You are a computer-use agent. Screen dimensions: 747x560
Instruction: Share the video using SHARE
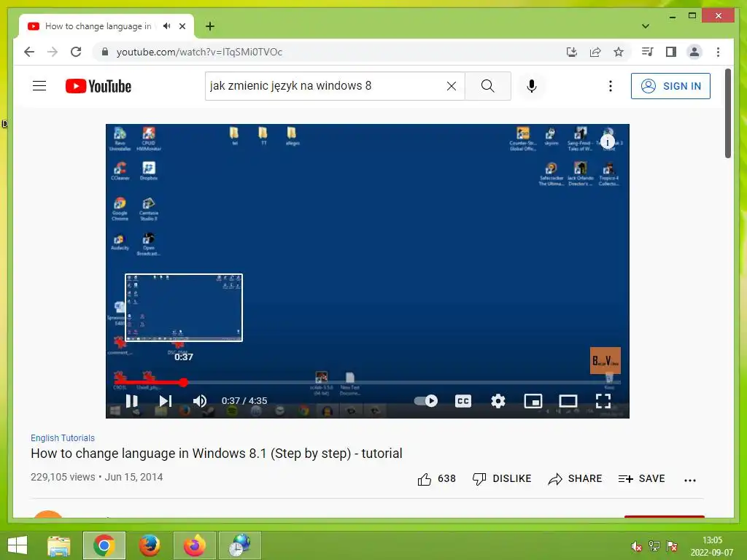point(575,478)
